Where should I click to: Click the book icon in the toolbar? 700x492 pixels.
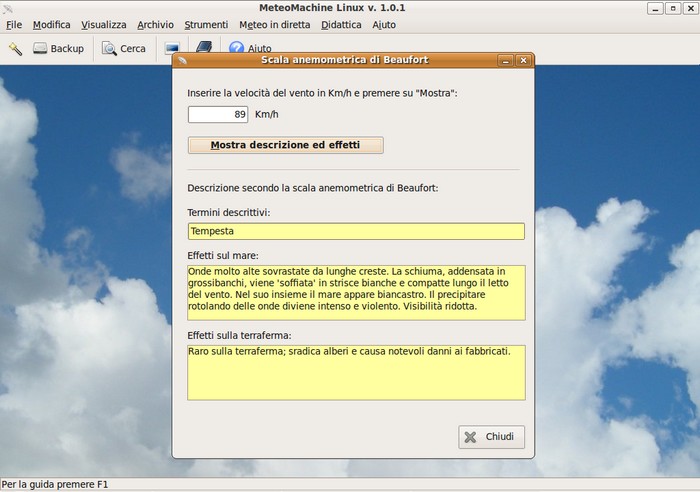pos(204,46)
